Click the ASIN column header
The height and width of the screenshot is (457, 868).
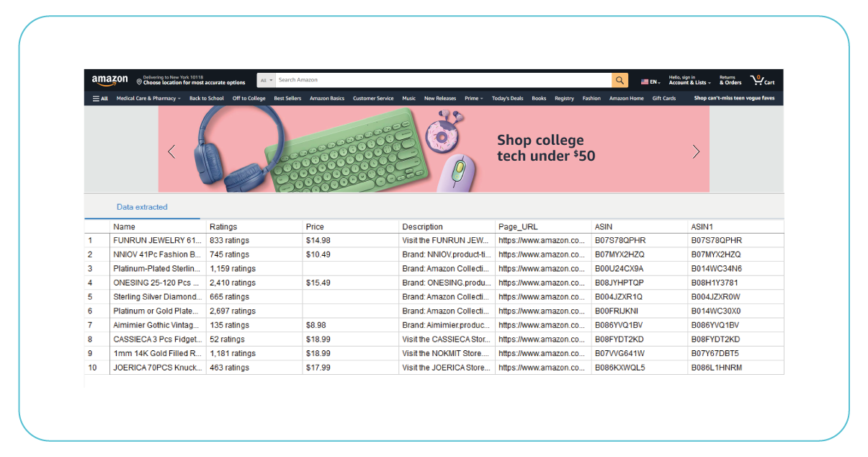(640, 226)
